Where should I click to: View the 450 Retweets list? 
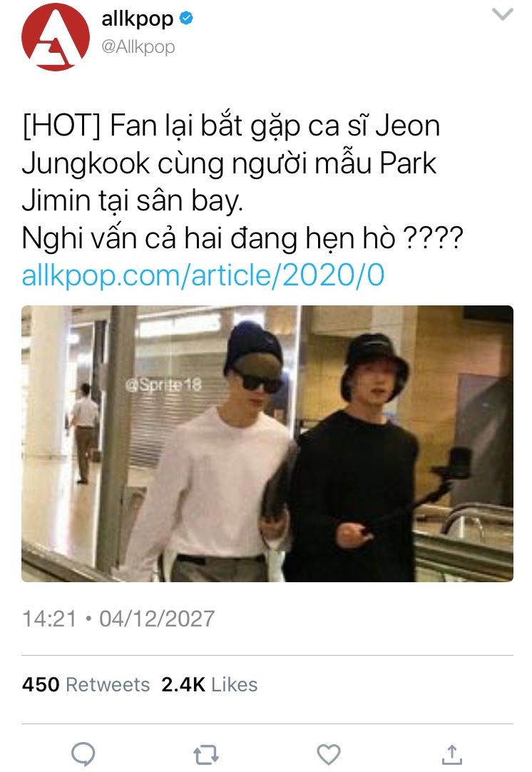[86, 684]
